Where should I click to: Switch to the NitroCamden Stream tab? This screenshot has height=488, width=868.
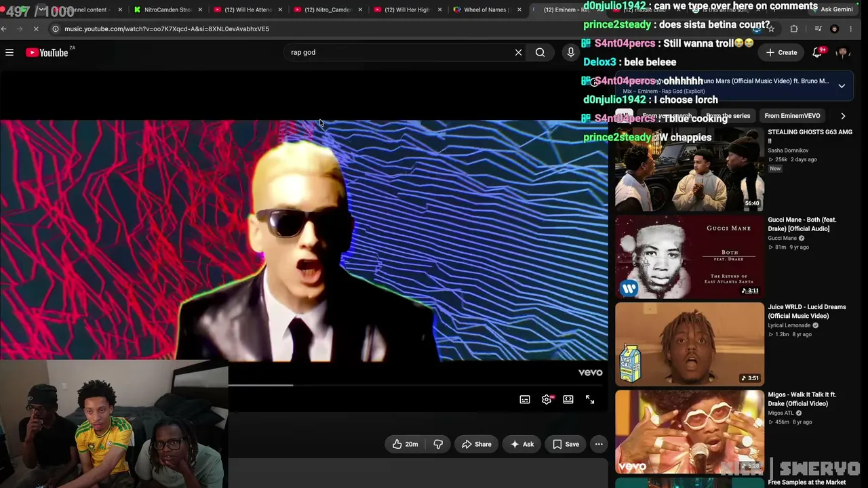click(167, 9)
